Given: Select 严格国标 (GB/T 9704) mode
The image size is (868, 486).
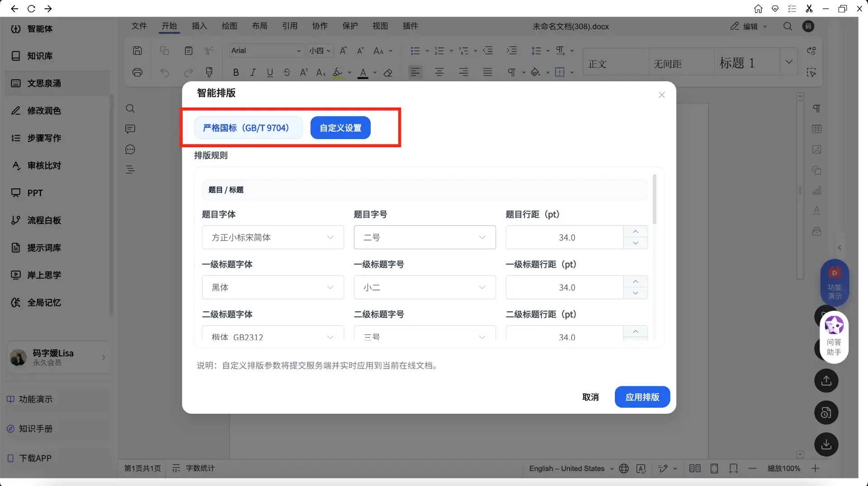Looking at the screenshot, I should point(246,128).
